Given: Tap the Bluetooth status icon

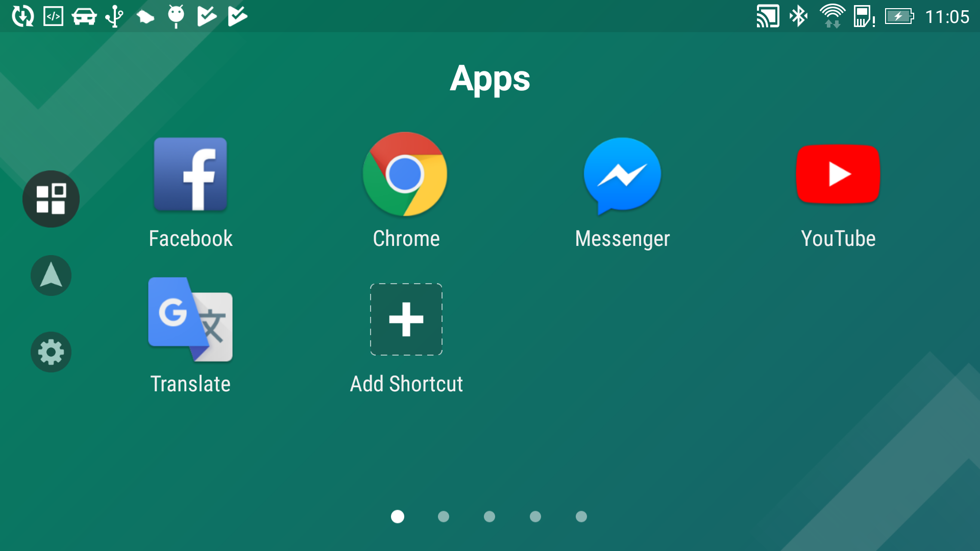Looking at the screenshot, I should [798, 16].
